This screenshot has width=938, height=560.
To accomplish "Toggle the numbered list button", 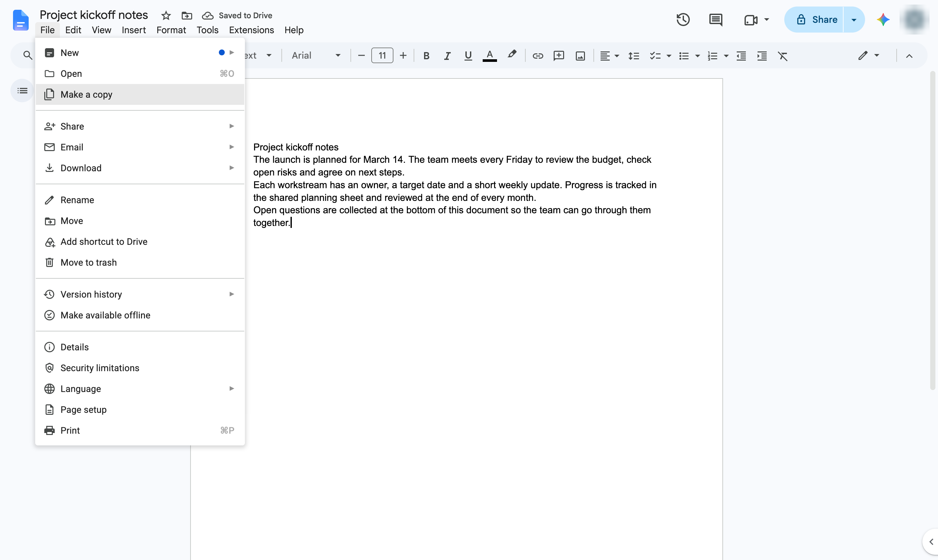I will point(712,56).
